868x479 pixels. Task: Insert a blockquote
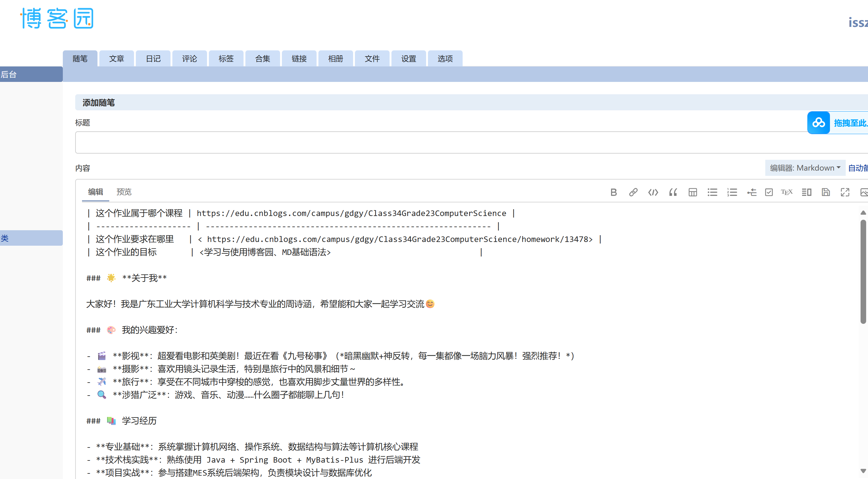click(x=673, y=192)
